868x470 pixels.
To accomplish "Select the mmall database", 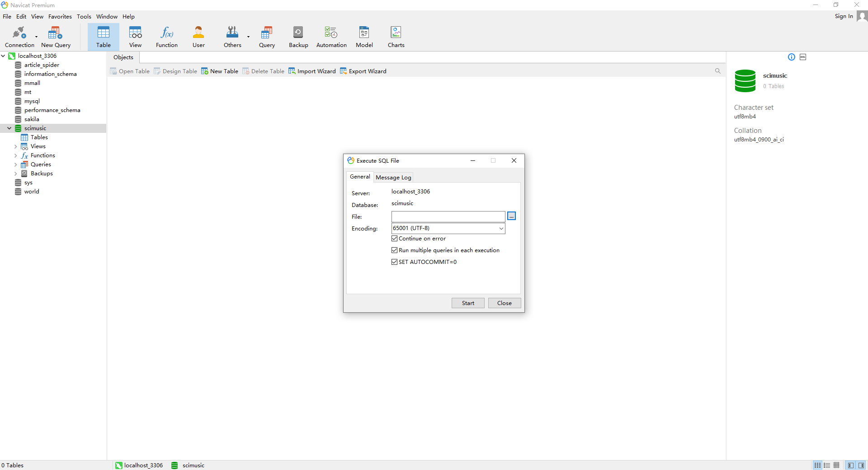I will click(32, 83).
